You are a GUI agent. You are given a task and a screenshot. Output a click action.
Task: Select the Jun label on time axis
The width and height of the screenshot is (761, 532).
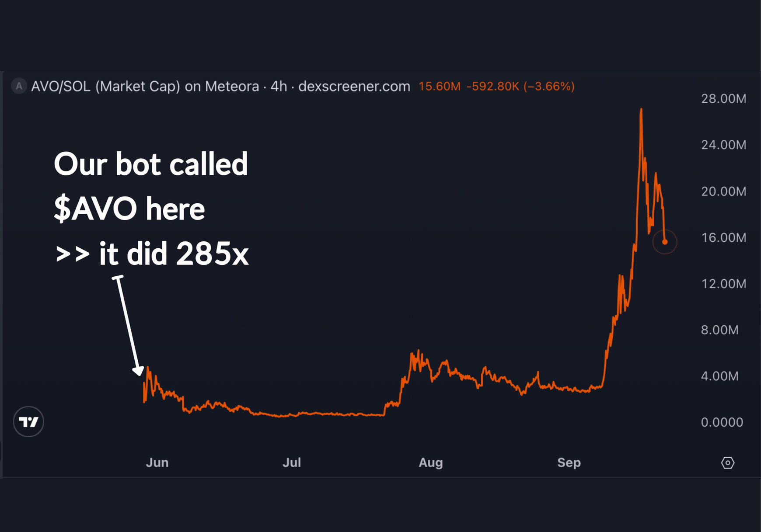click(157, 462)
